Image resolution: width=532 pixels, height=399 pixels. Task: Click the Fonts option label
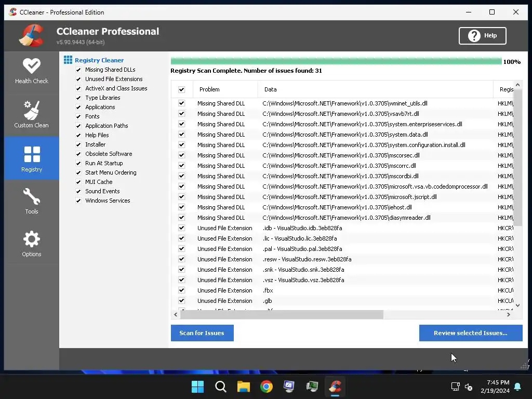pyautogui.click(x=92, y=116)
